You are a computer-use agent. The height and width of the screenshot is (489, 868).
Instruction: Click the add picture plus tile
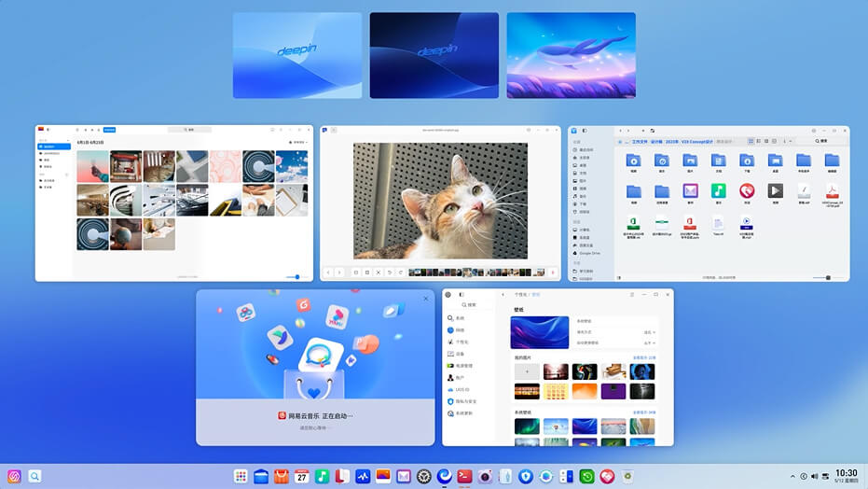point(527,371)
